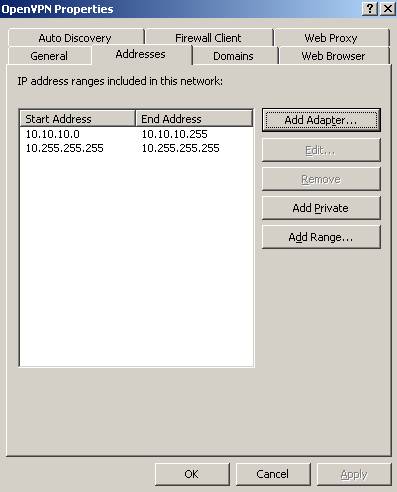Click end address 10.10.10.255
397x492 pixels.
point(175,134)
